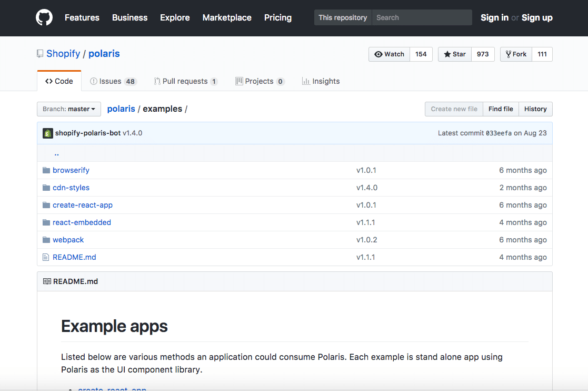Screen dimensions: 588x391
Task: Click the Sign up link
Action: pyautogui.click(x=537, y=17)
